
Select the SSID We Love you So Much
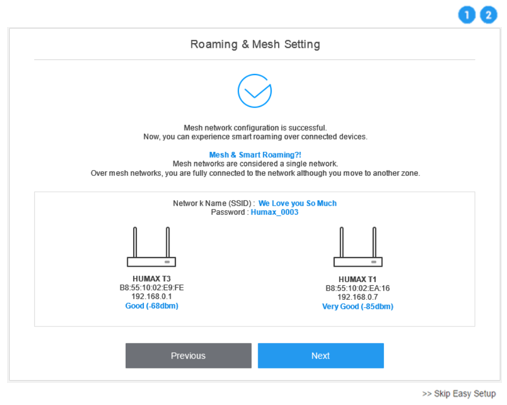point(297,203)
